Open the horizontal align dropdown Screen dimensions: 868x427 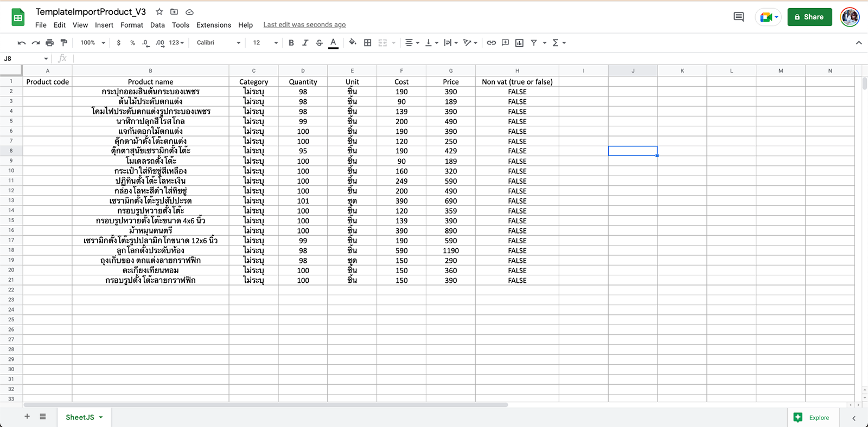click(x=412, y=43)
